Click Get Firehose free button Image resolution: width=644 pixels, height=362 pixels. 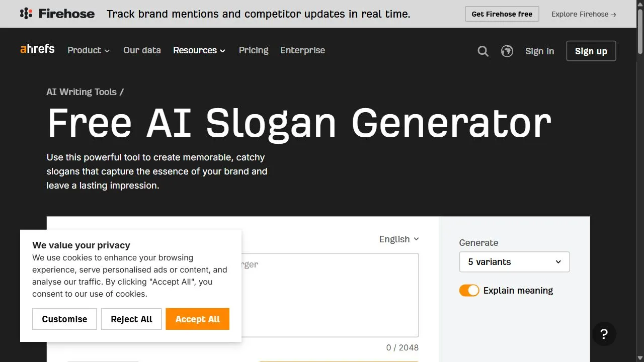click(502, 14)
